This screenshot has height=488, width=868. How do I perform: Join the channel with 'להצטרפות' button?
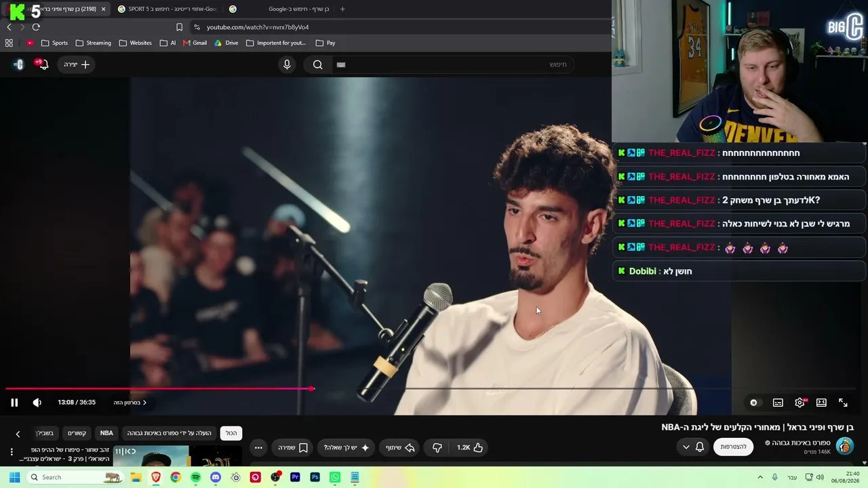733,447
